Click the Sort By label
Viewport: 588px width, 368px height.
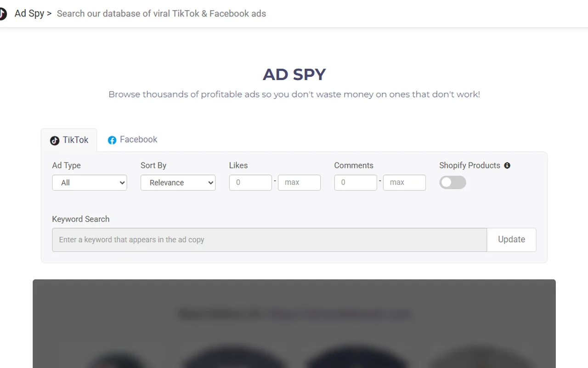pyautogui.click(x=153, y=166)
